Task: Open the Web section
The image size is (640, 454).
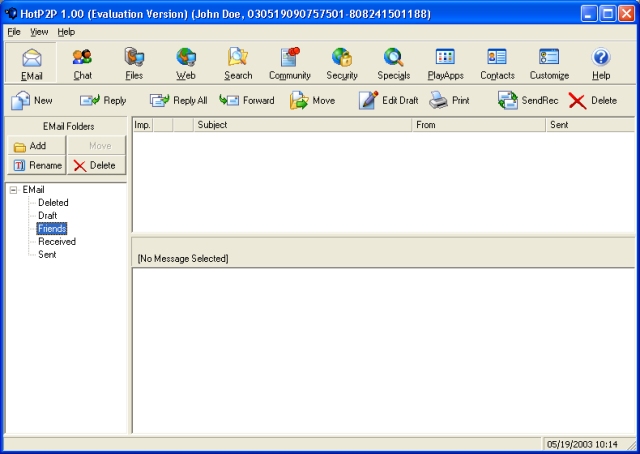Action: point(186,63)
